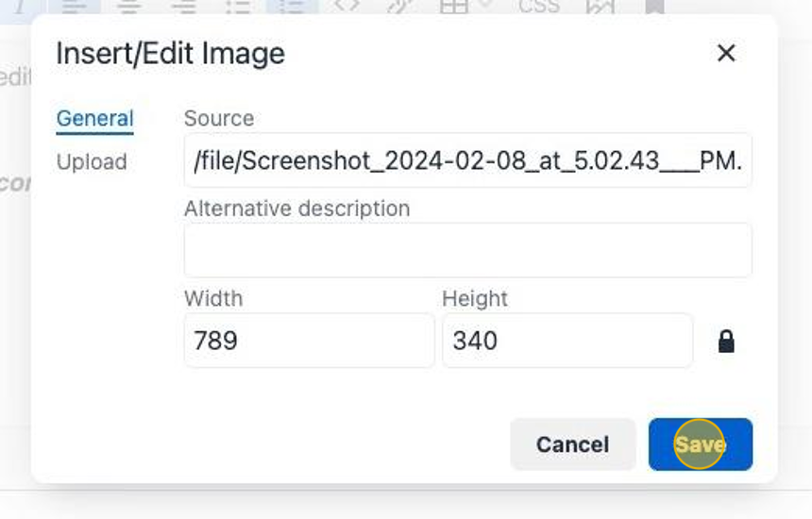Toggle the numbered list icon

(293, 6)
